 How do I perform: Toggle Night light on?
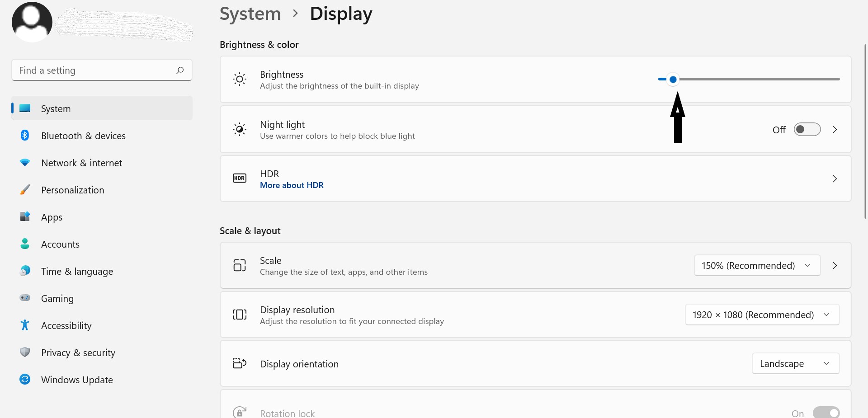[807, 129]
